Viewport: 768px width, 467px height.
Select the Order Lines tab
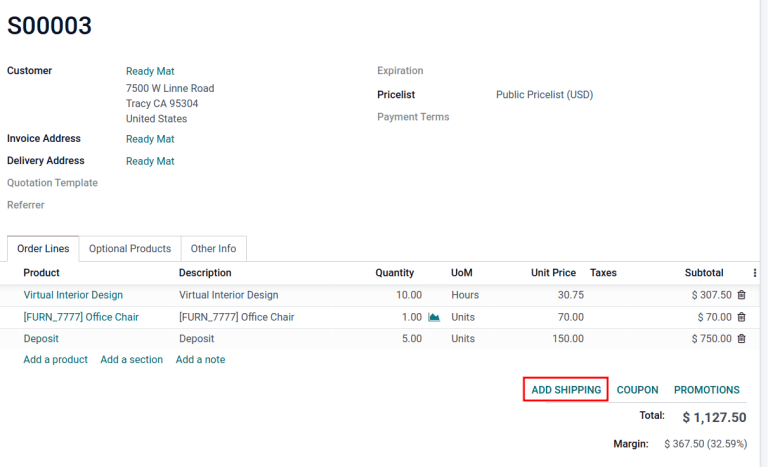(x=43, y=249)
